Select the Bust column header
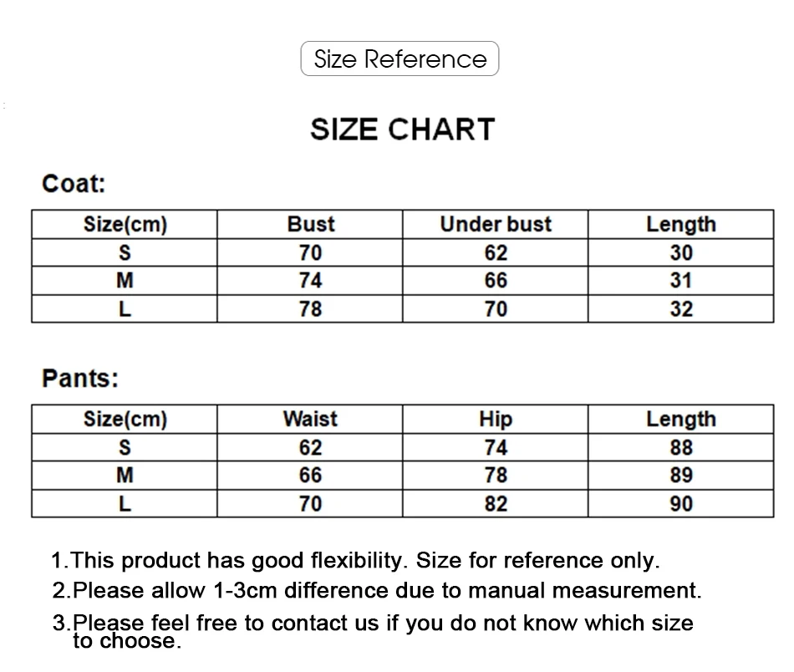Screen dimensions: 794x672 point(310,224)
